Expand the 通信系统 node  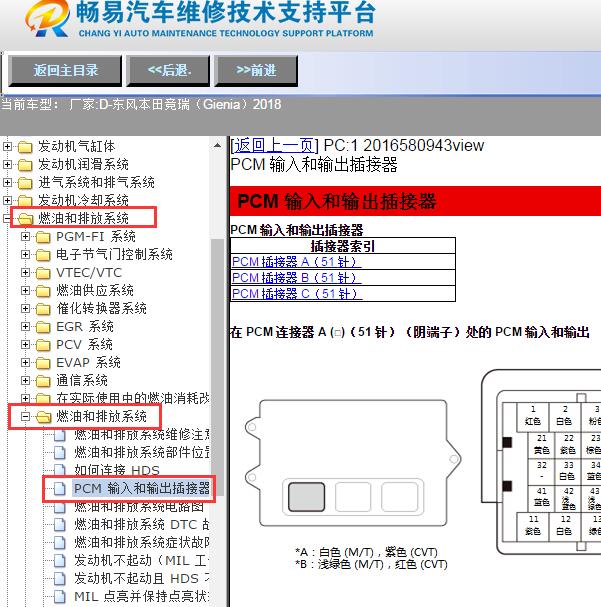[26, 381]
